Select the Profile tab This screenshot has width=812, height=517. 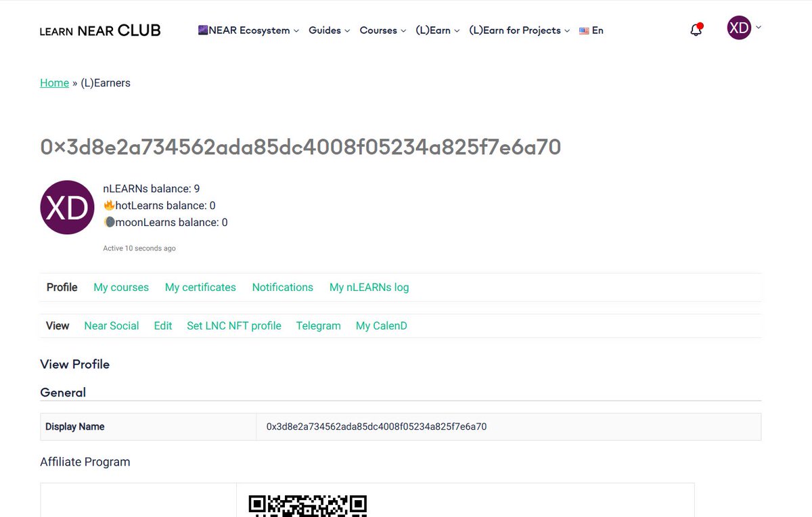[x=62, y=288]
